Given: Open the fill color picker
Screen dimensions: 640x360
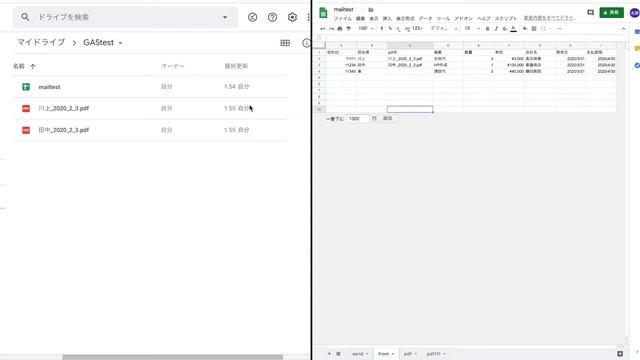Looking at the screenshot, I should (525, 29).
